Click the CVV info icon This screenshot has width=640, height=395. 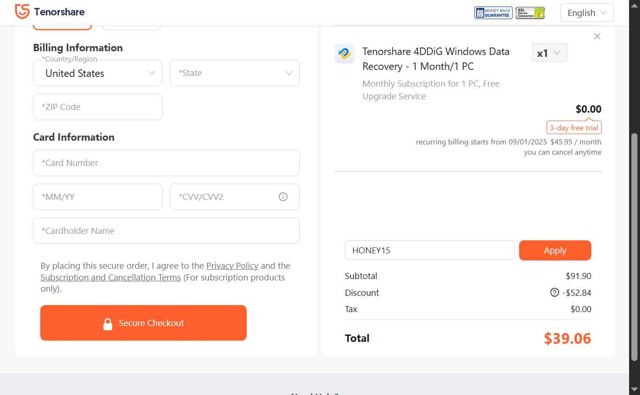tap(283, 197)
